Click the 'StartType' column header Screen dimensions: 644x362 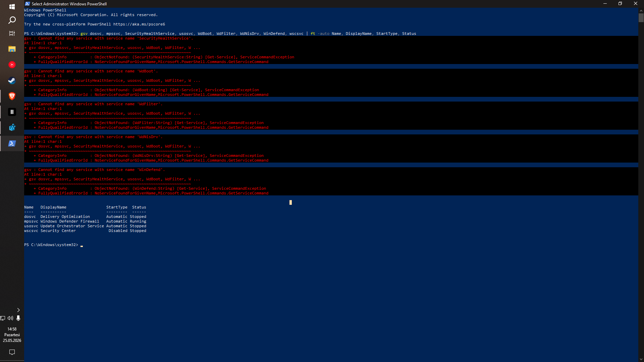tap(117, 207)
